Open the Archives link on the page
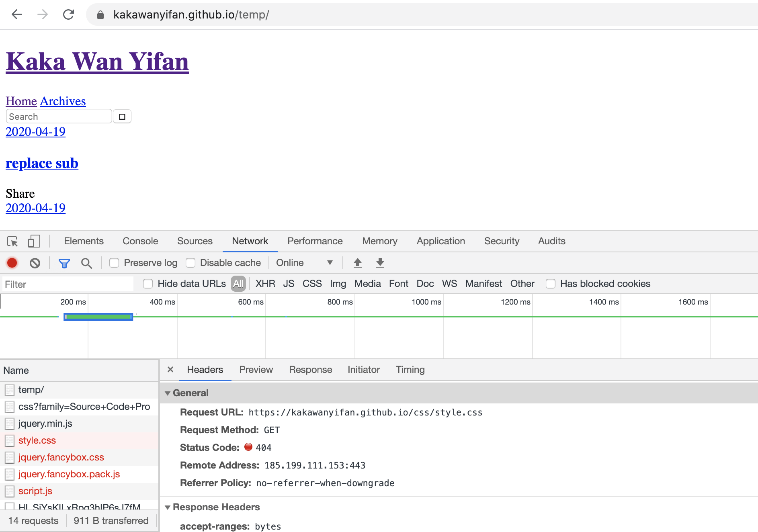Screen dimensions: 758x532 (63, 101)
